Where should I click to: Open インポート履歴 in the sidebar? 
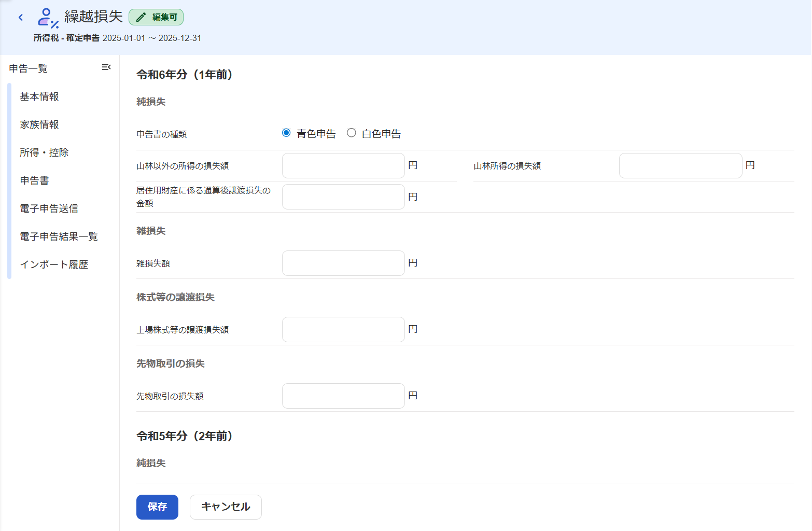[54, 264]
